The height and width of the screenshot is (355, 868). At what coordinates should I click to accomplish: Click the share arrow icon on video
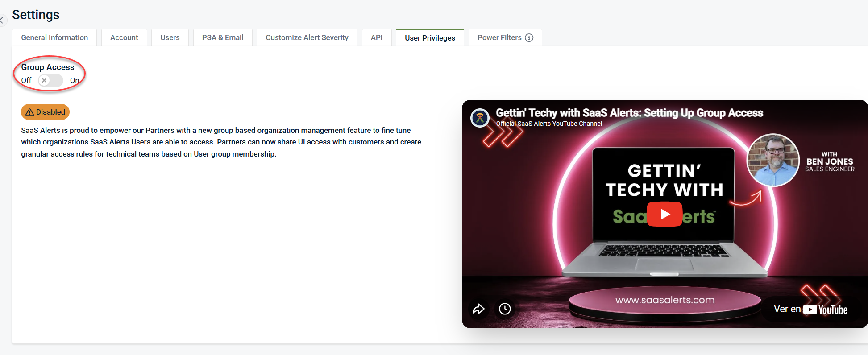[479, 309]
